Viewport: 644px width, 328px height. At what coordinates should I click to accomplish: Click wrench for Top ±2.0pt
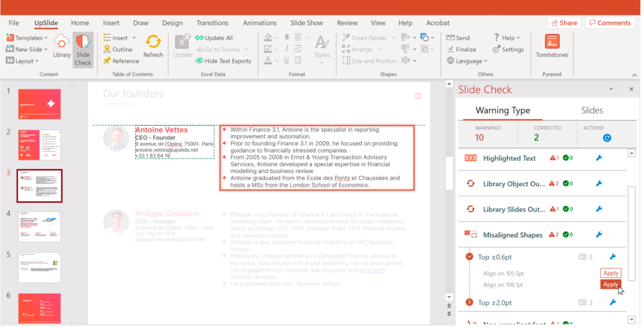point(613,302)
